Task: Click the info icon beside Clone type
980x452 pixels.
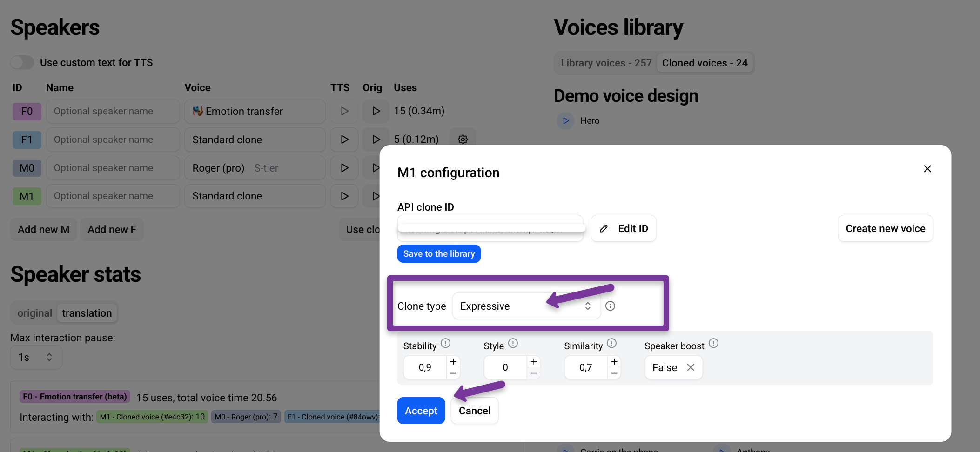Action: click(611, 306)
